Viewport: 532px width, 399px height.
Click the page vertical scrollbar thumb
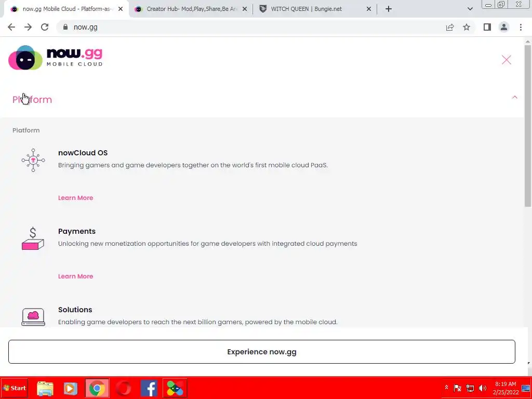(528, 126)
